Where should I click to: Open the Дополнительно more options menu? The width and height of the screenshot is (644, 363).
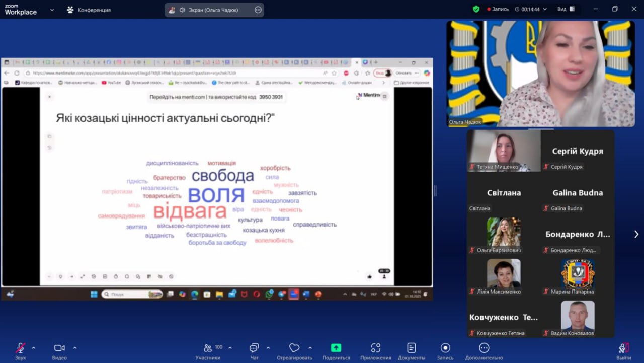point(484,348)
